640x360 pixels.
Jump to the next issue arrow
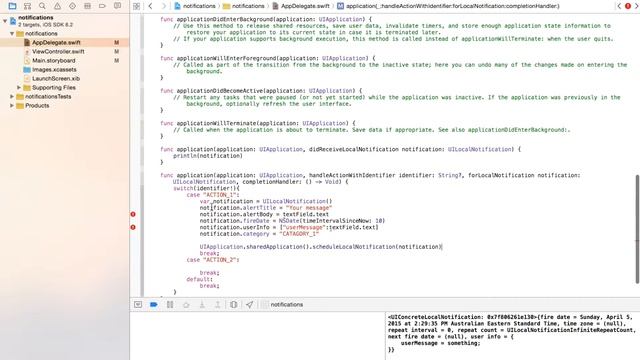point(636,6)
